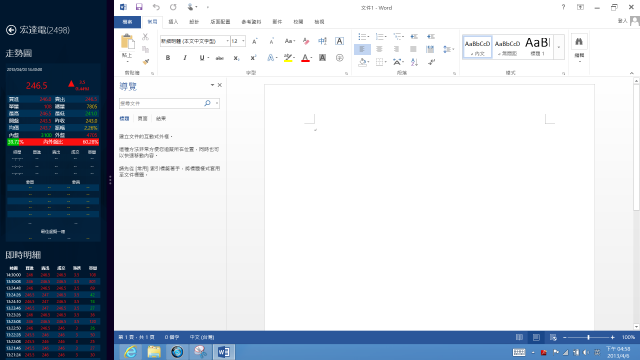The image size is (640, 360).
Task: Click the Decrease Indent icon
Action: click(414, 37)
